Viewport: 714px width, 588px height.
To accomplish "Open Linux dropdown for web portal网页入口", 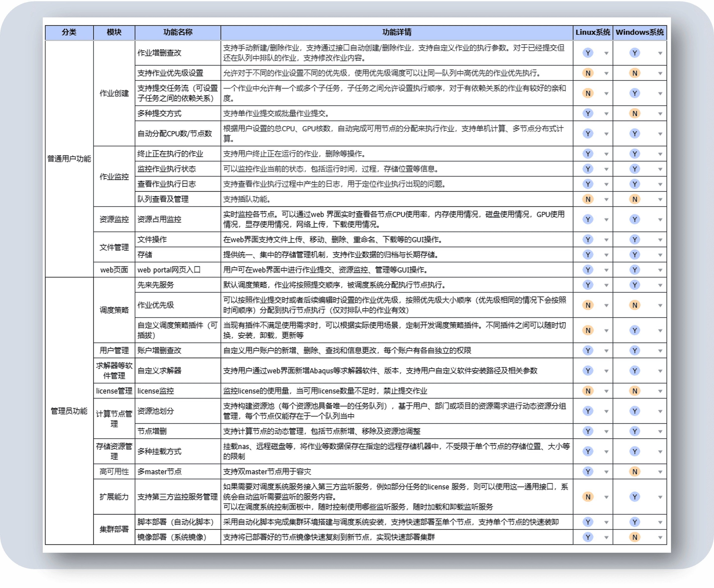I will tap(606, 270).
